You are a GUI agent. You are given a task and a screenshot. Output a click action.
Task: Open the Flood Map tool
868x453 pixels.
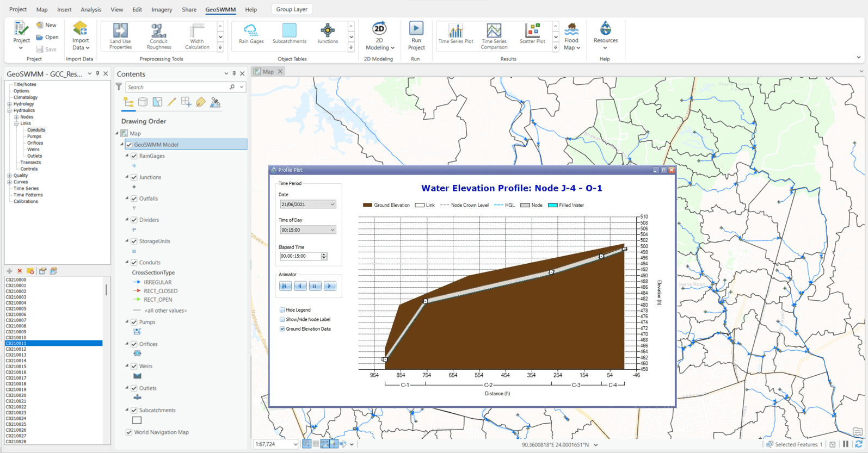571,36
